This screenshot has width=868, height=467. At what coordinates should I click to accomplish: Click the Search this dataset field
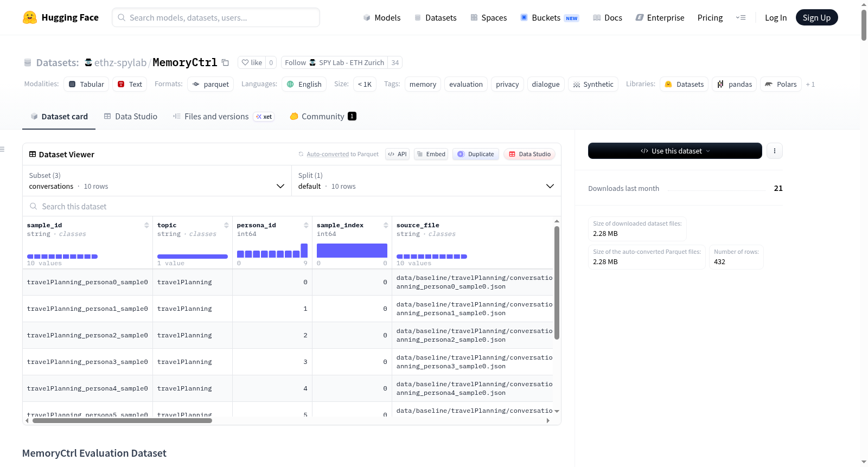(x=292, y=206)
